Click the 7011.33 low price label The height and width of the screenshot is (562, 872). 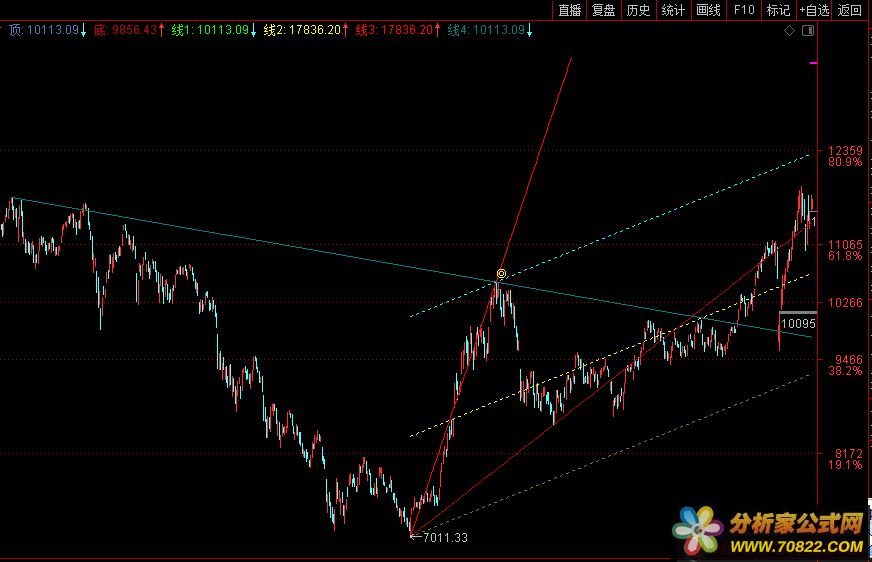444,538
